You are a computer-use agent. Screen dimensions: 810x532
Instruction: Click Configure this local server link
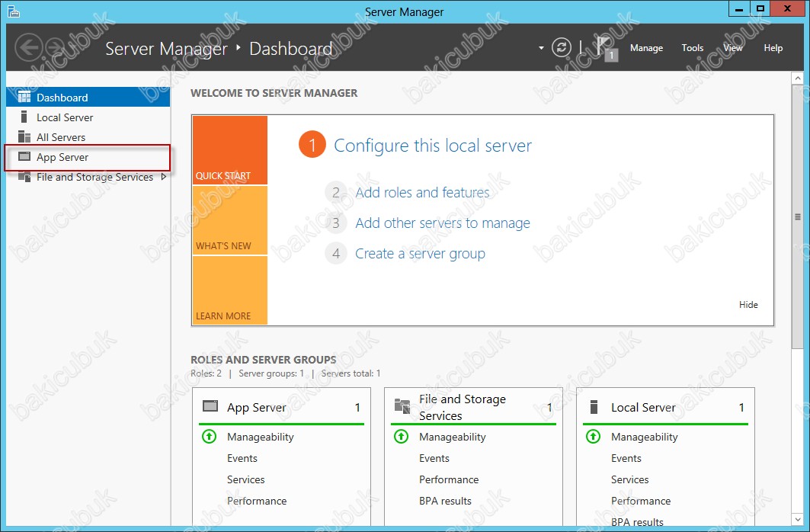[432, 146]
